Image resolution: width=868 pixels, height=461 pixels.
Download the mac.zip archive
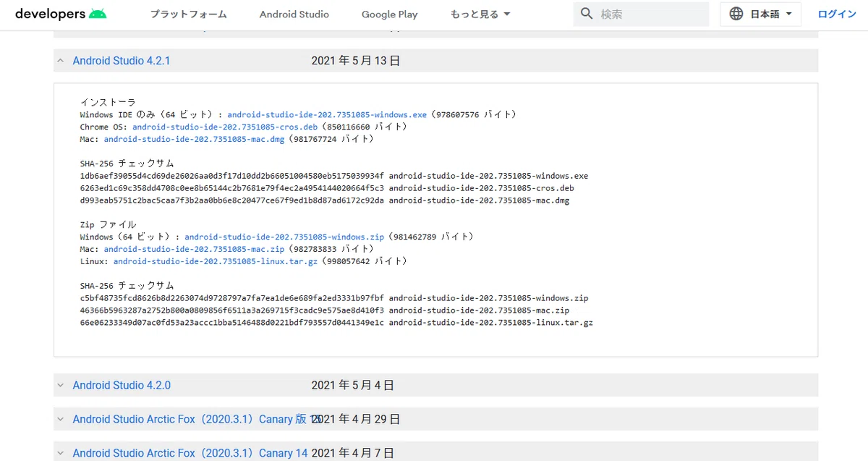point(194,249)
